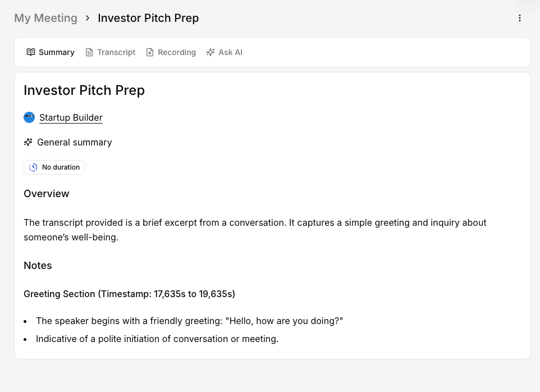Open the Ask AI tab
Image resolution: width=540 pixels, height=392 pixels.
click(224, 52)
